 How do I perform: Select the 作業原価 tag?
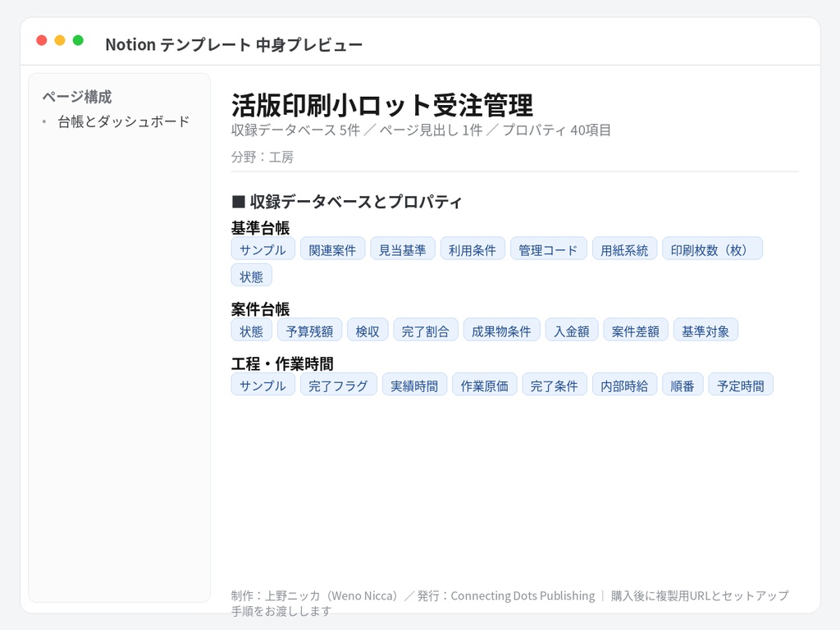485,385
